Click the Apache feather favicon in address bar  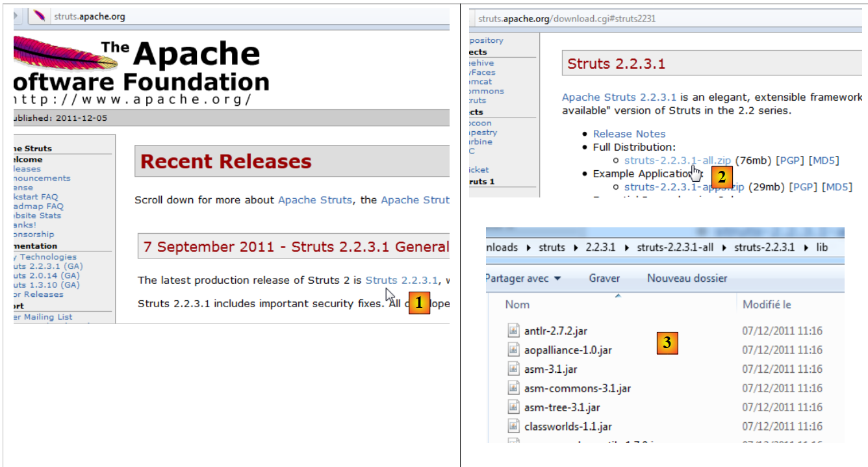39,16
